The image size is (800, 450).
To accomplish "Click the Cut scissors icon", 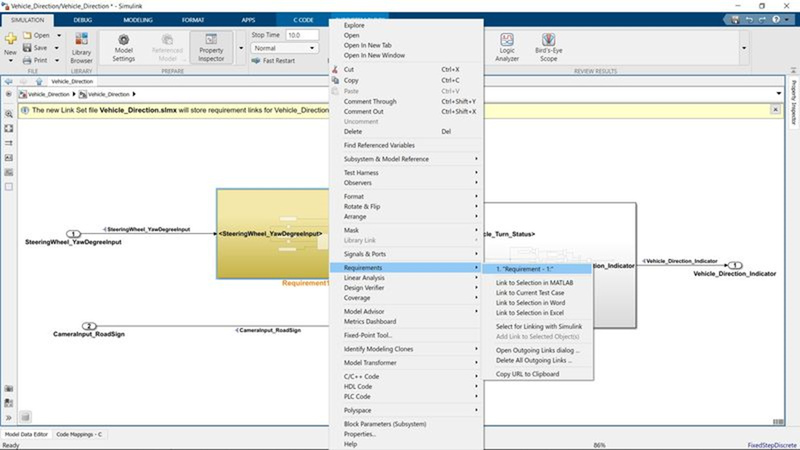I will (x=335, y=69).
